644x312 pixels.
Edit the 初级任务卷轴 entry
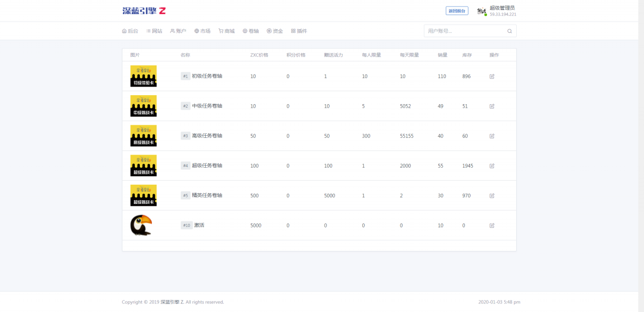492,76
